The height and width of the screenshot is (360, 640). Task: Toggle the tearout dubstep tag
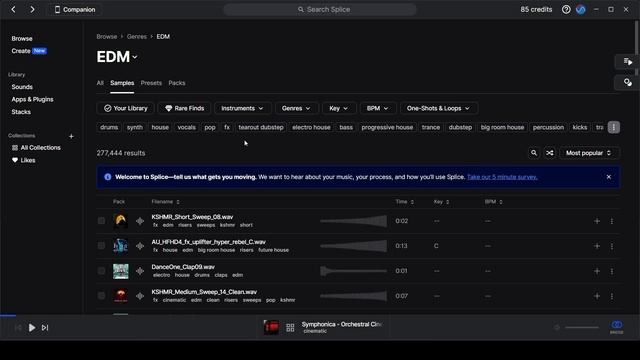[x=261, y=127]
